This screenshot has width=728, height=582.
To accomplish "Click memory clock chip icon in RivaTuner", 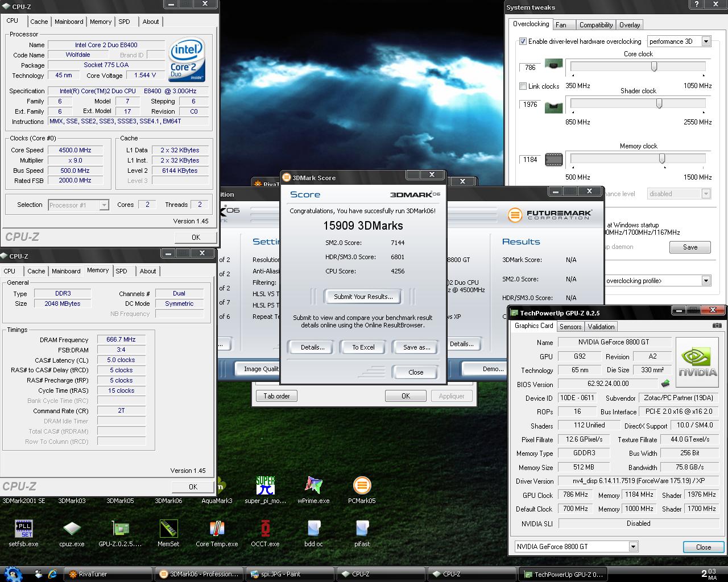I will click(553, 160).
